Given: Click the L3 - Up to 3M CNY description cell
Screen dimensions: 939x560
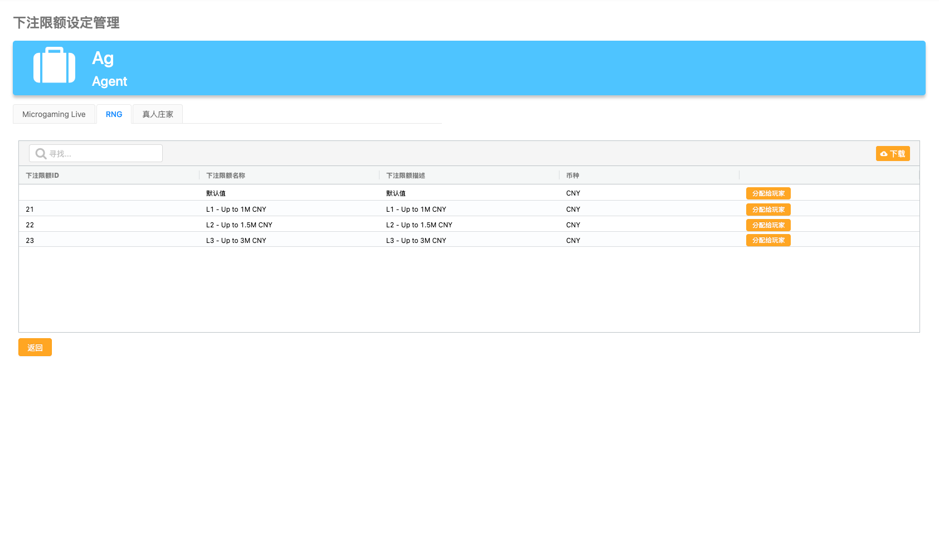Looking at the screenshot, I should click(x=416, y=241).
